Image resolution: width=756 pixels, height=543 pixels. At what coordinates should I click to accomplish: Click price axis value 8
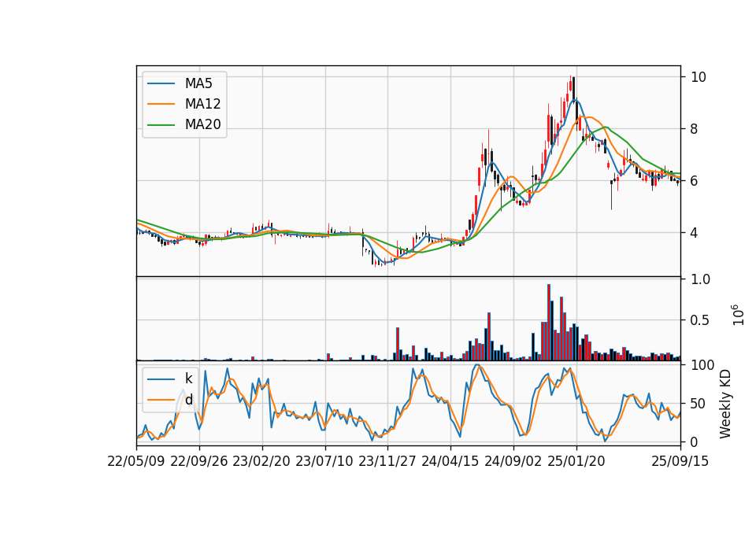(x=695, y=129)
